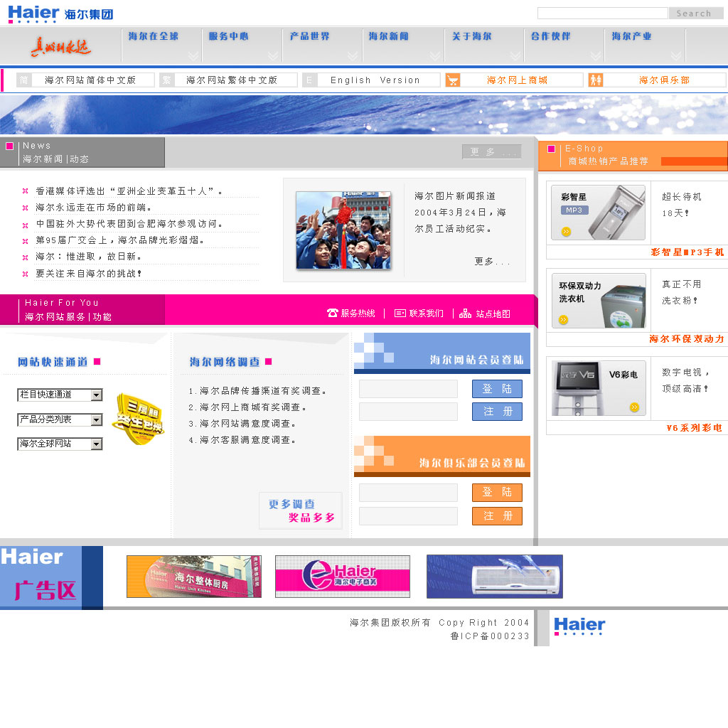Click the telephone icon next to 服务热线
This screenshot has width=728, height=728.
333,313
